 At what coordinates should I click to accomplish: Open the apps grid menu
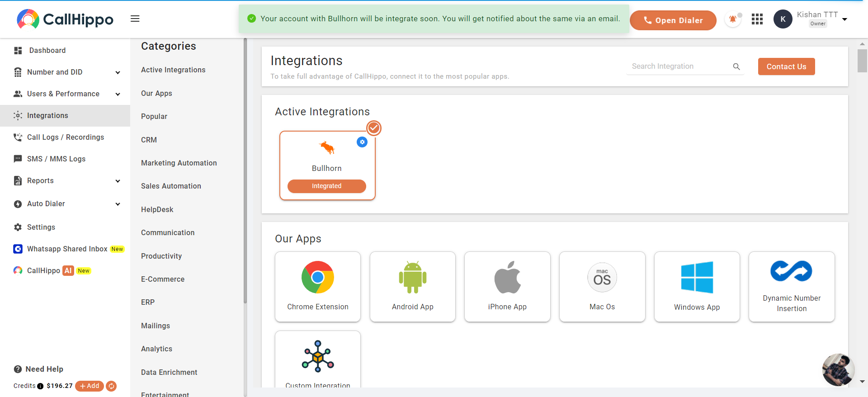click(x=757, y=19)
